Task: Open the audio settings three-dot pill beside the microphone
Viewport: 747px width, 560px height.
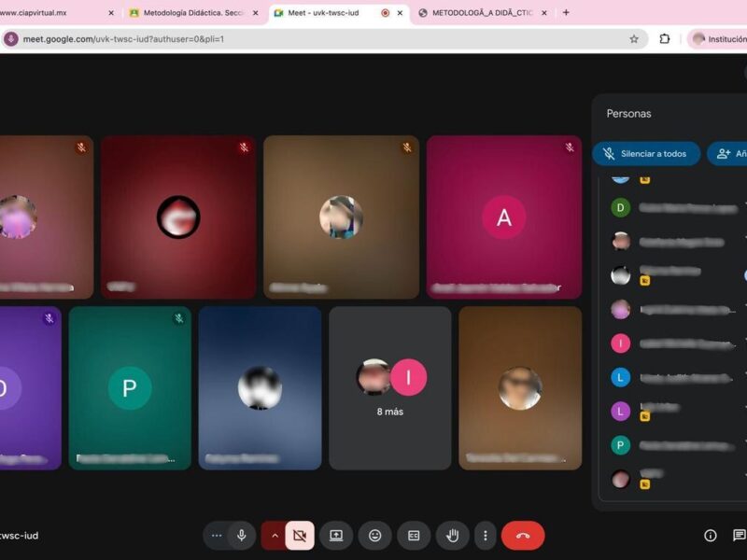Action: [217, 535]
